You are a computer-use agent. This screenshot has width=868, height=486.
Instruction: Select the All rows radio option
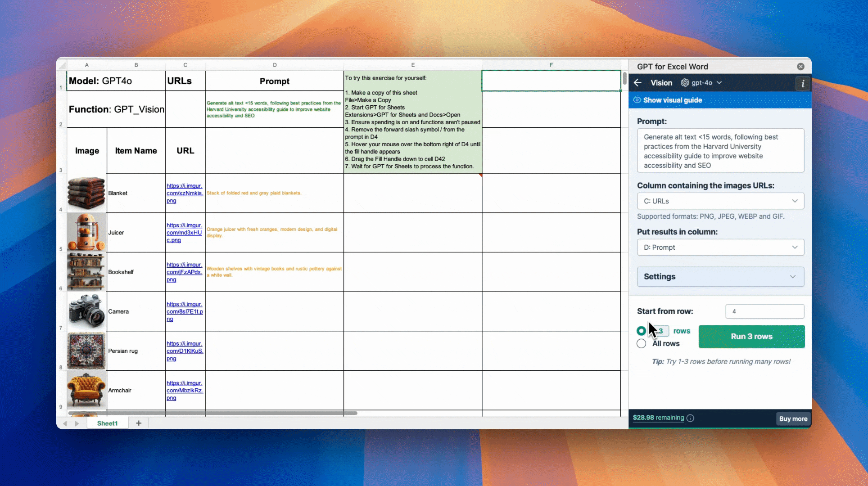click(641, 344)
